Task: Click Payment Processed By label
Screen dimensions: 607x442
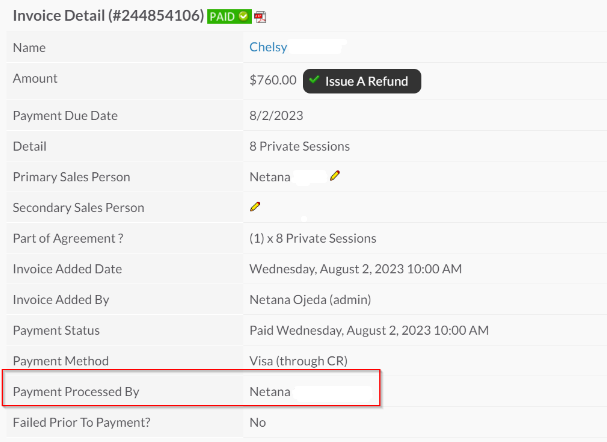Action: pyautogui.click(x=76, y=392)
